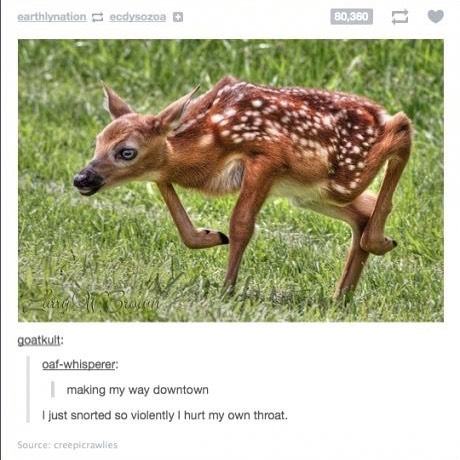
Task: Click the photographer signature watermark on photo
Action: point(92,300)
